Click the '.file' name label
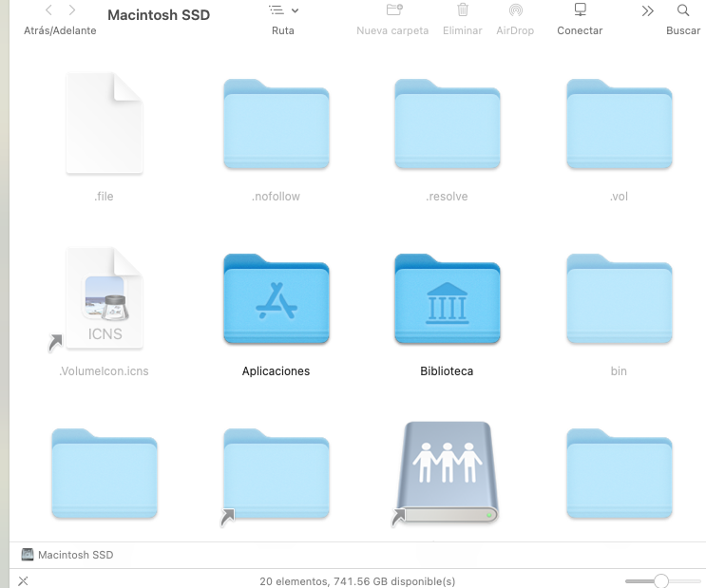 click(x=104, y=197)
